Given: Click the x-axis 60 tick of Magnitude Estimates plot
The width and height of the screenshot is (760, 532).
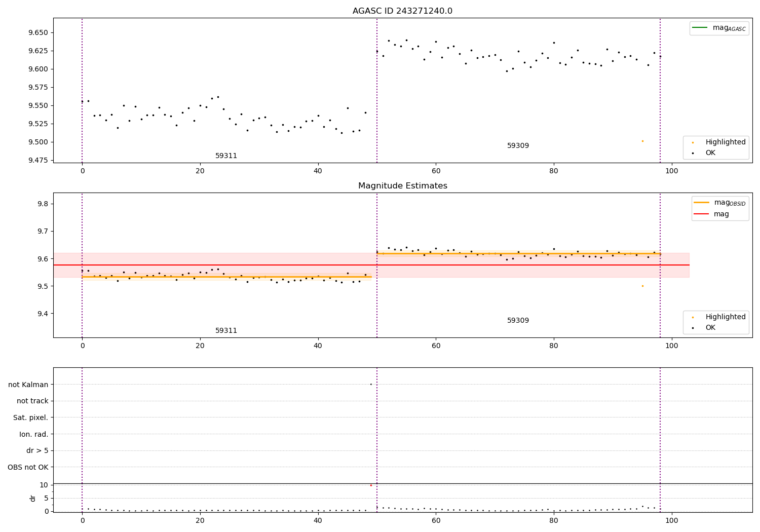Looking at the screenshot, I should pyautogui.click(x=436, y=346).
